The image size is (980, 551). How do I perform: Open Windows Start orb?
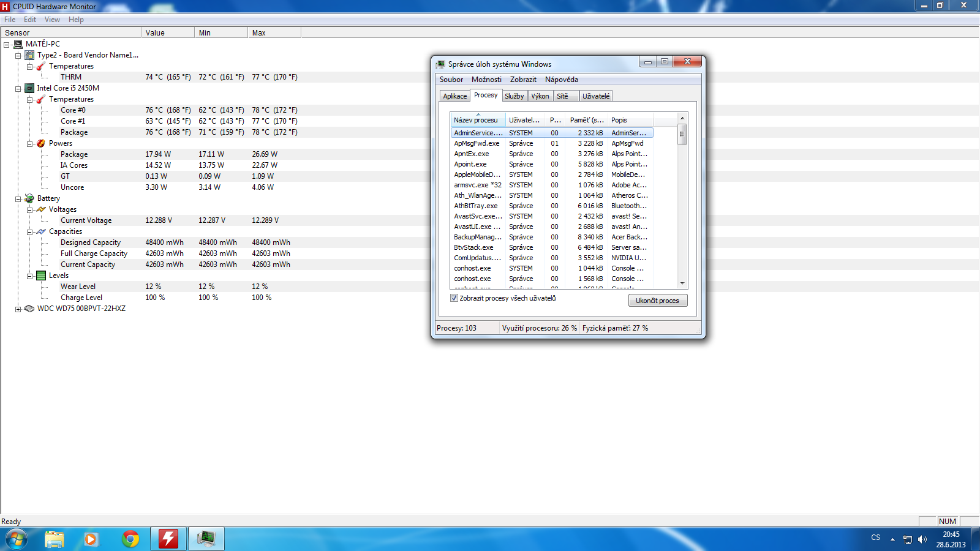[17, 539]
